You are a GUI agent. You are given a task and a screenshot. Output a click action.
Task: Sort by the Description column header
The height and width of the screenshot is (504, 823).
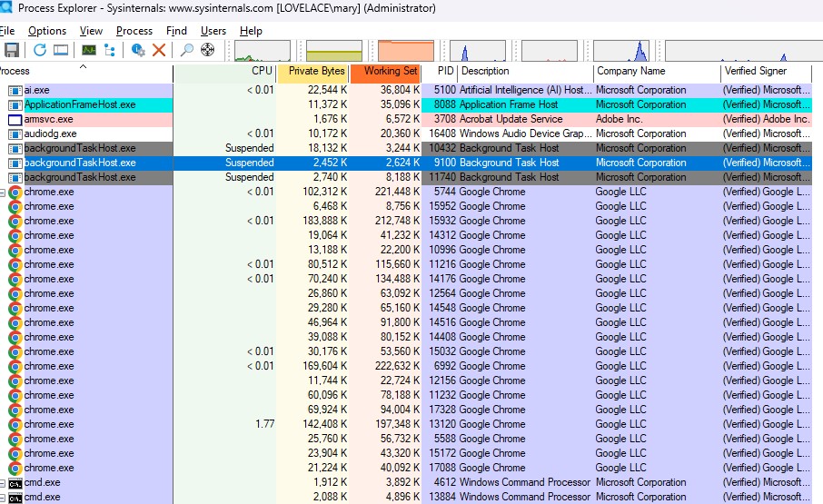[x=526, y=72]
